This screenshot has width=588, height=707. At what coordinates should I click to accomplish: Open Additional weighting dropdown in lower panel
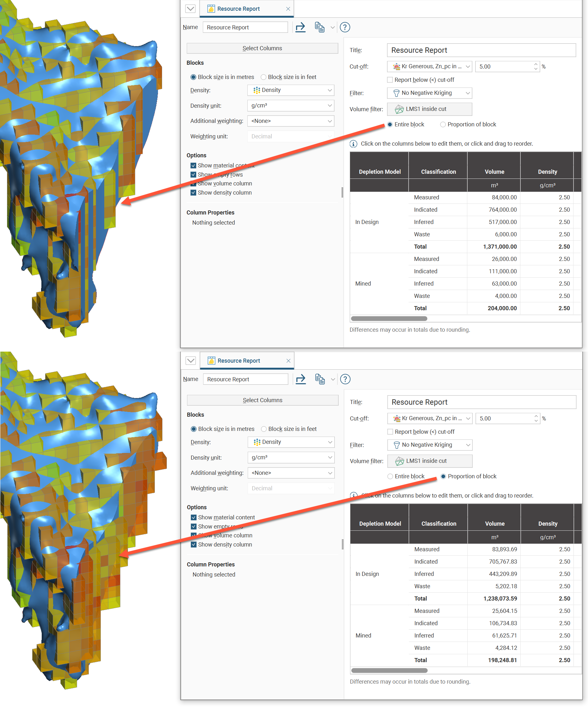point(291,473)
